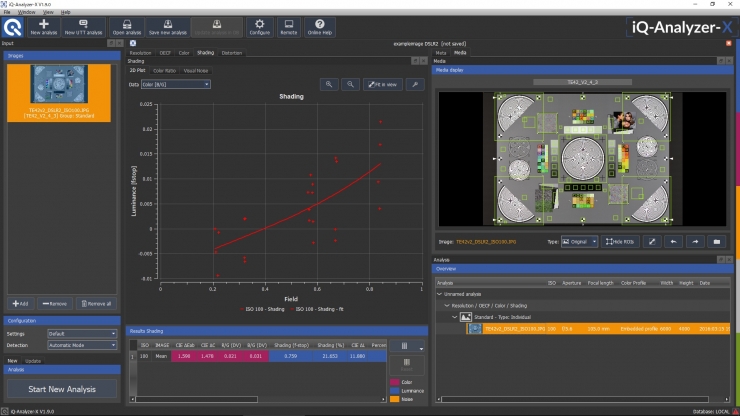Viewport: 740px width, 416px height.
Task: Click the Shading [%] column header
Action: tap(330, 345)
